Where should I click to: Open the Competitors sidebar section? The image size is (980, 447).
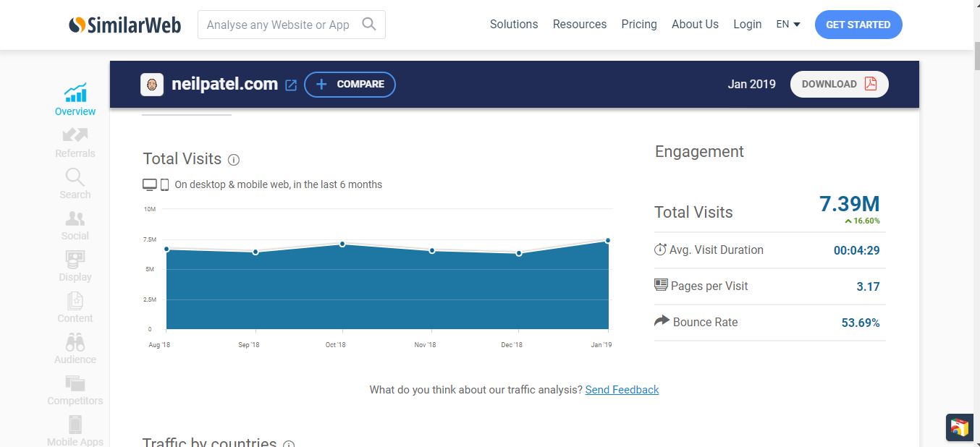[x=75, y=389]
